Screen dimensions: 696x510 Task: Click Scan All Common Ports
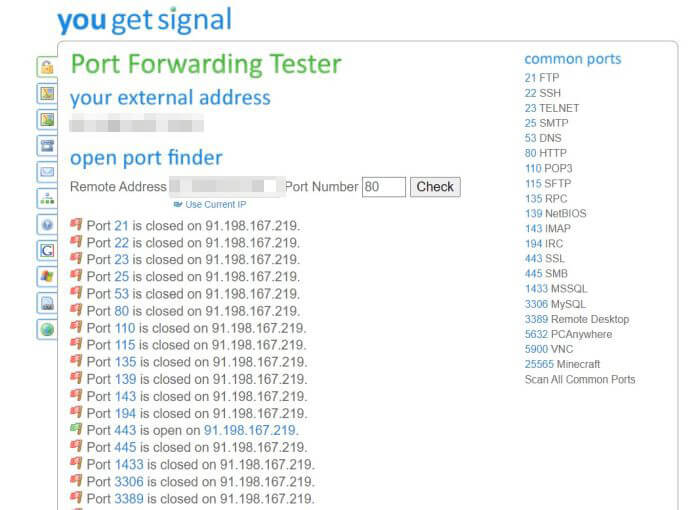(580, 380)
